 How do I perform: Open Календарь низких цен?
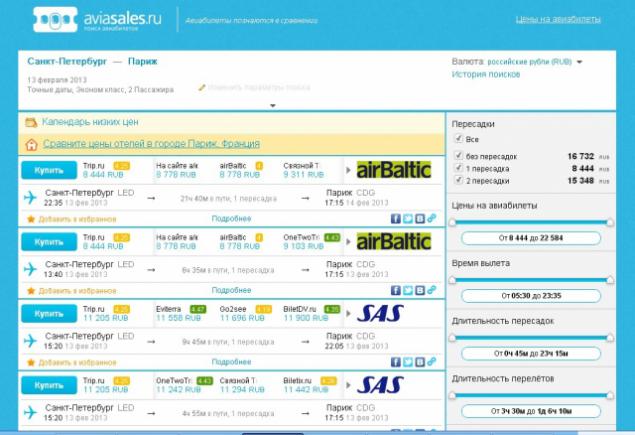(90, 122)
